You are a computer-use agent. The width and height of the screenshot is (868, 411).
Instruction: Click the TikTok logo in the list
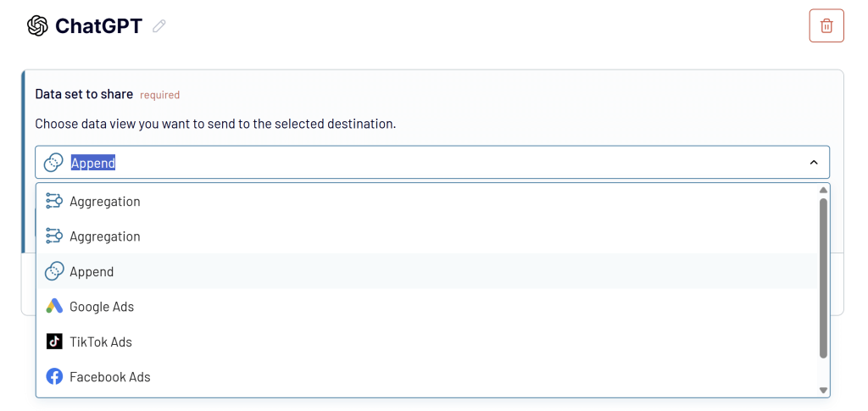click(54, 342)
